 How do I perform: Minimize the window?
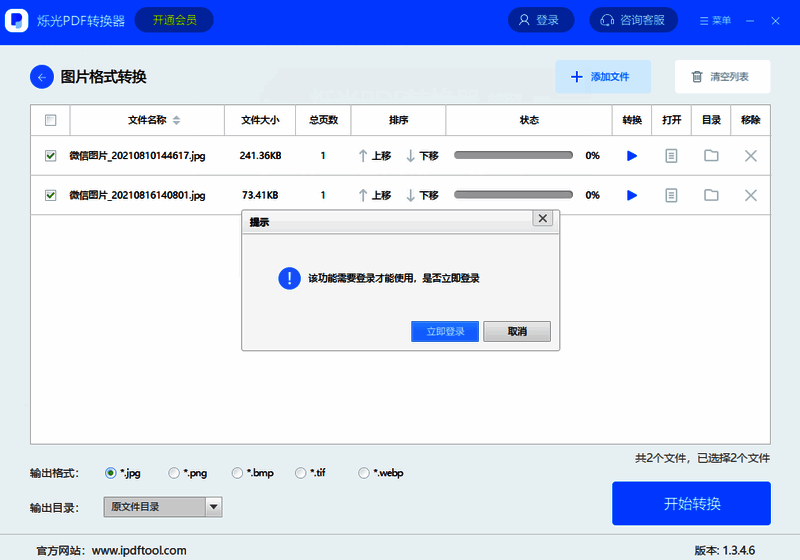(750, 21)
